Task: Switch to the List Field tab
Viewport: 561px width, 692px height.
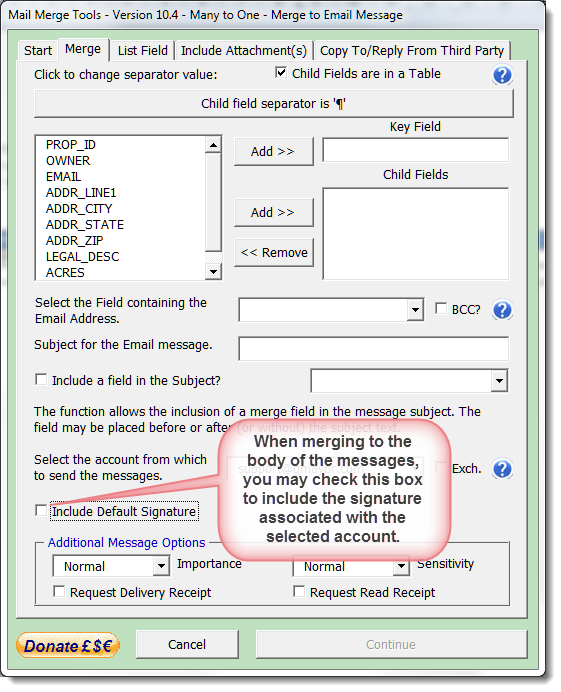Action: click(x=143, y=51)
